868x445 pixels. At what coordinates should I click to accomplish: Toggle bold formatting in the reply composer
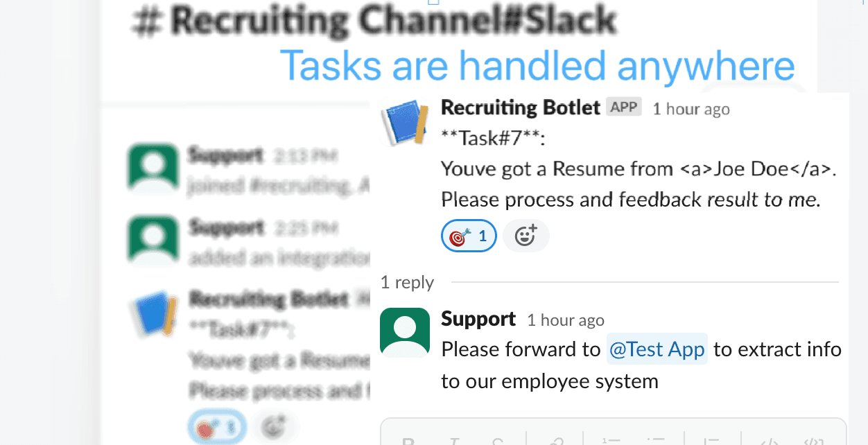point(409,442)
